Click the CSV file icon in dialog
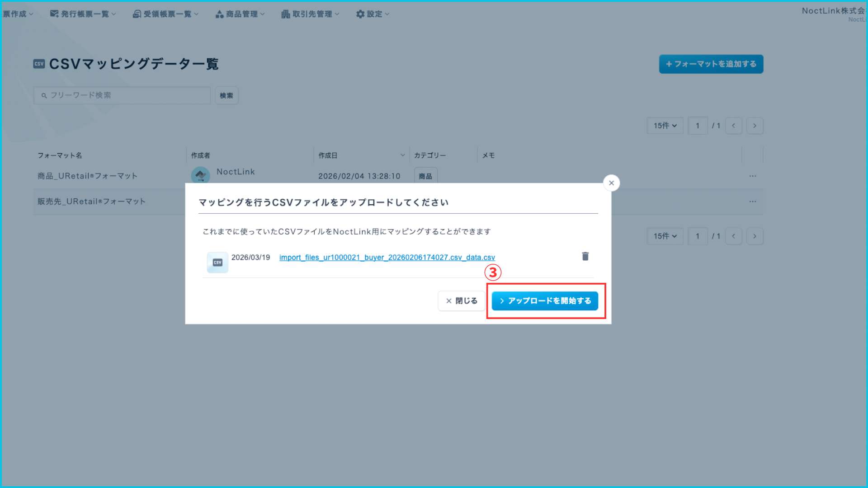 217,263
